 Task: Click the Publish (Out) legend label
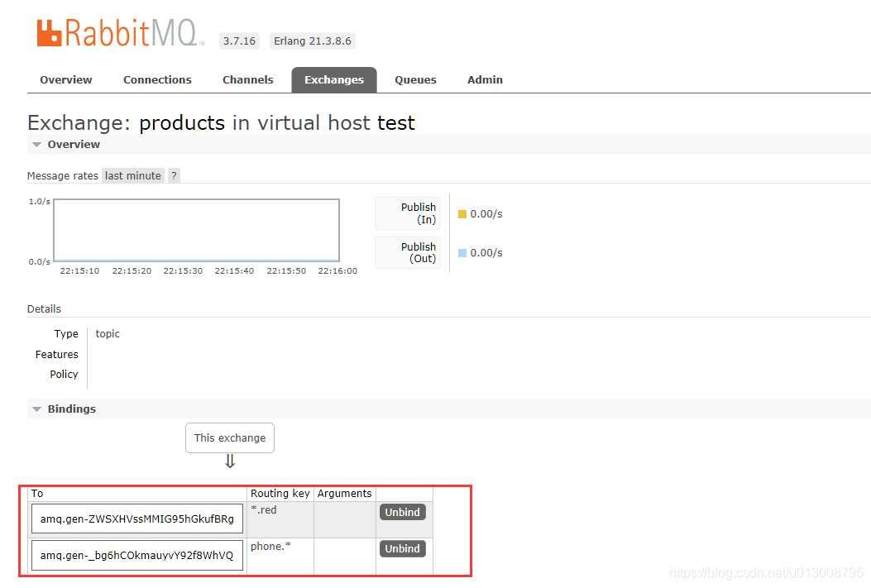coord(408,252)
